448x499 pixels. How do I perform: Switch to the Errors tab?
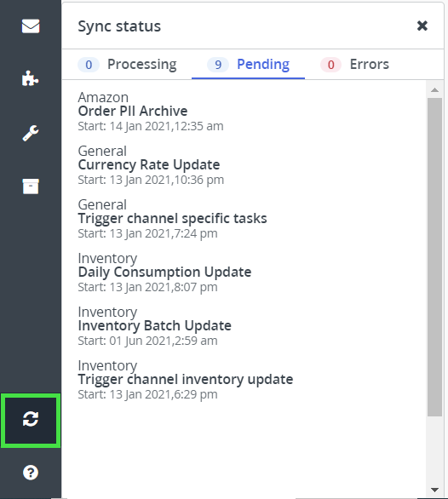click(x=354, y=65)
